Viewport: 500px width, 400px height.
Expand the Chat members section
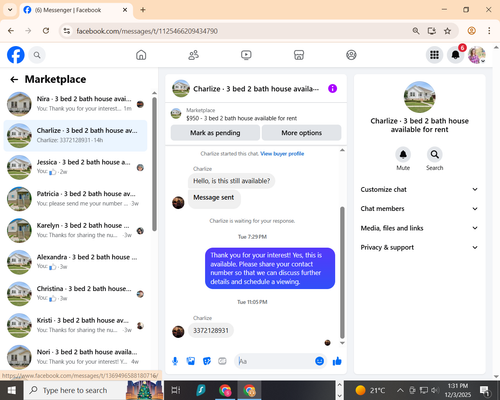(419, 209)
